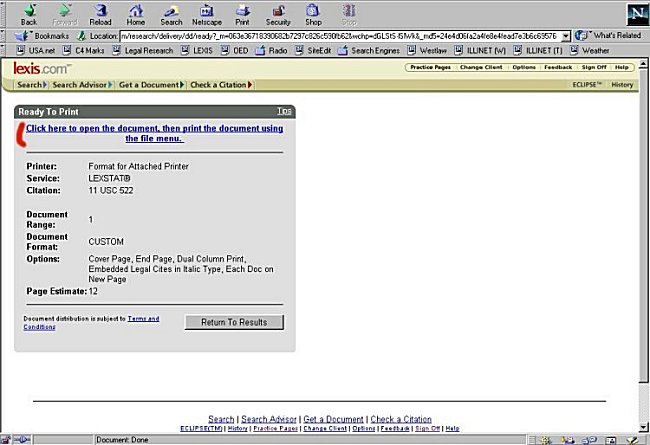Open the Radio bookmark folder
This screenshot has height=445, width=650.
[271, 51]
